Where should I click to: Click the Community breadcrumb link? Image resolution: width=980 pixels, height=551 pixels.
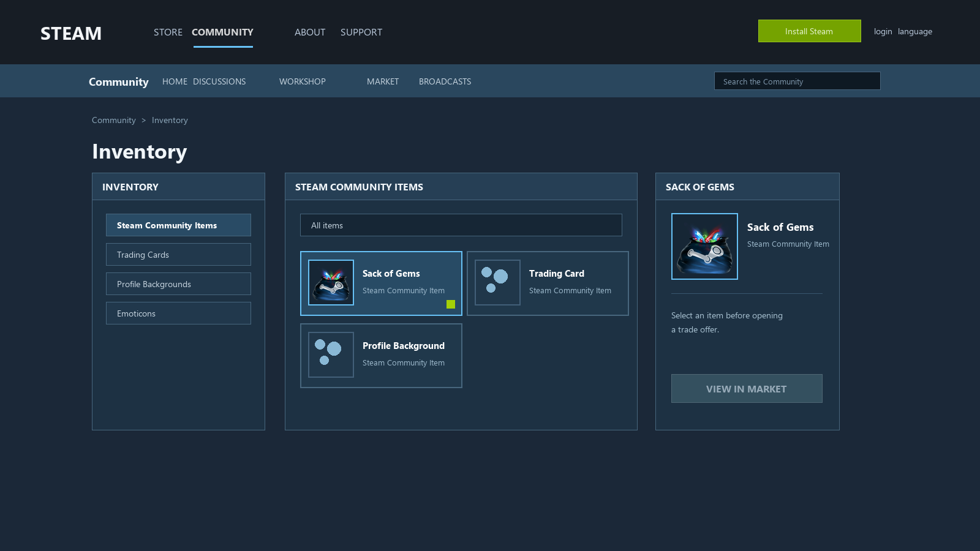(114, 120)
